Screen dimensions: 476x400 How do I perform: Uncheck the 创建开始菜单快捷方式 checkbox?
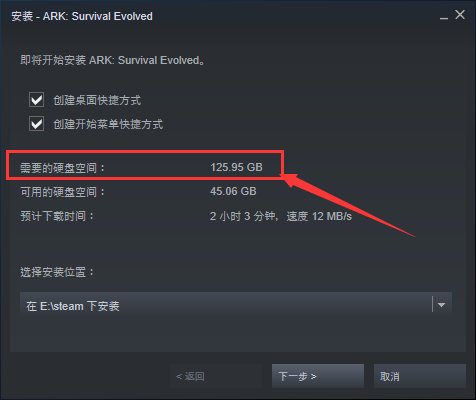pyautogui.click(x=36, y=124)
